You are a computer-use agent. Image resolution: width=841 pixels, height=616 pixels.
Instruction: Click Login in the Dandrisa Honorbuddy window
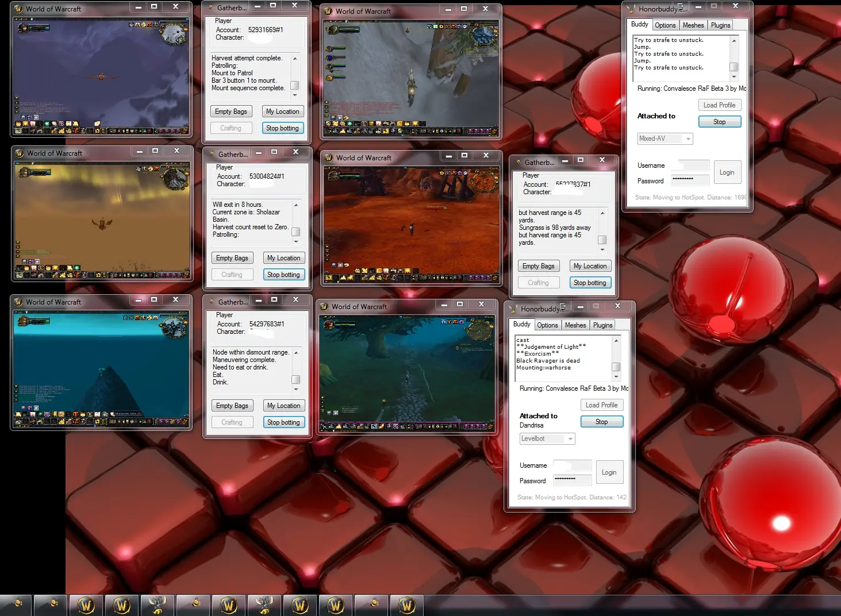tap(609, 472)
